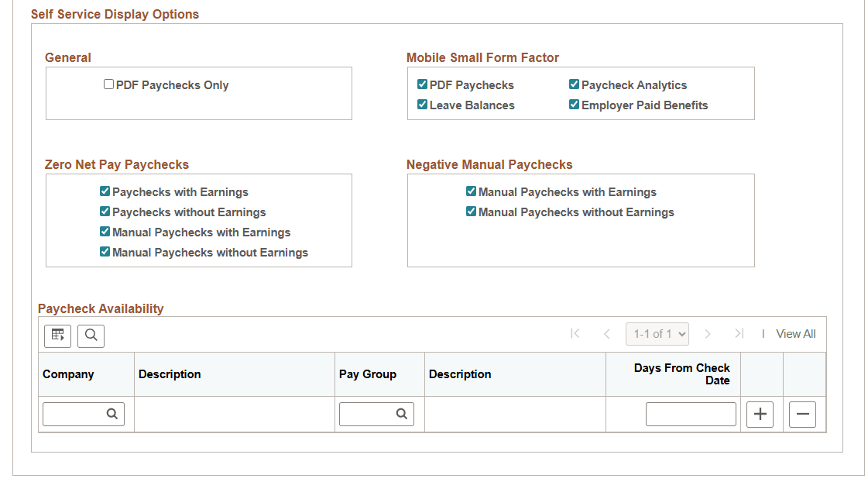Click the next page chevron

click(x=708, y=333)
